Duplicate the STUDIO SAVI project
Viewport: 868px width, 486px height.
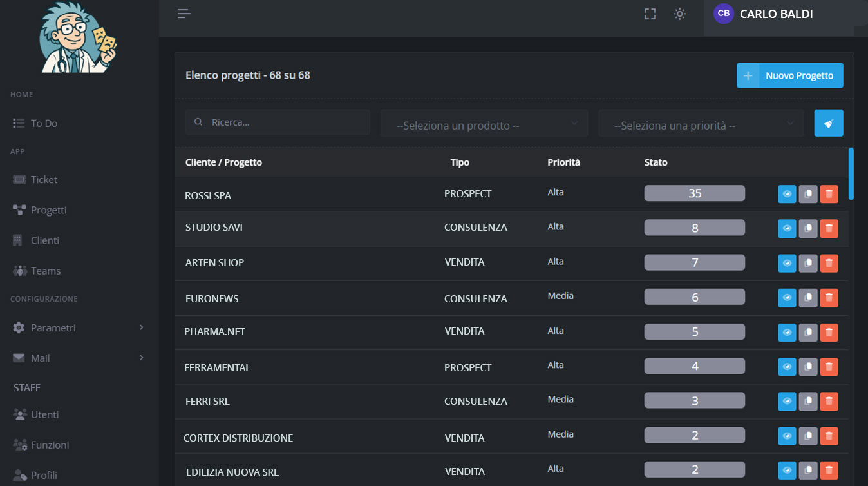pyautogui.click(x=807, y=228)
